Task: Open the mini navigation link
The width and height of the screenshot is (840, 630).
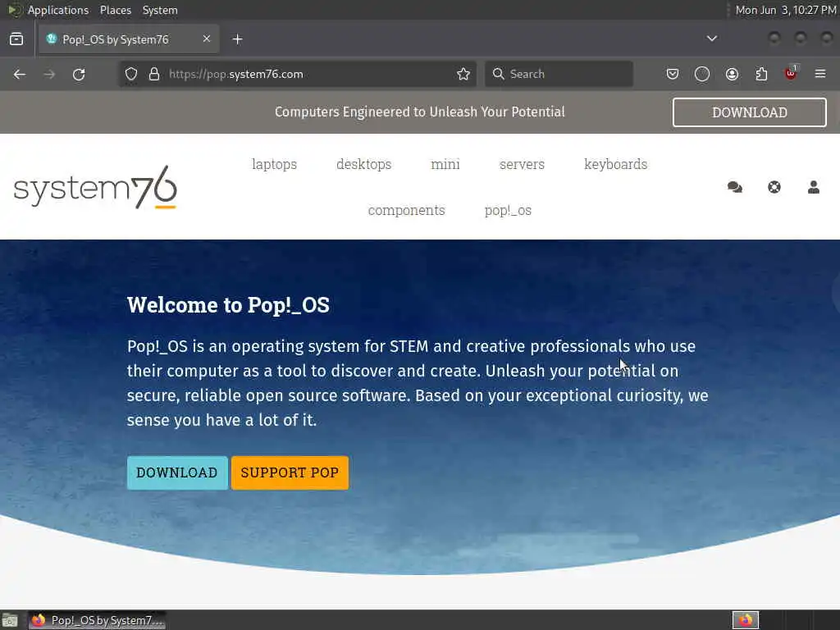Action: coord(445,164)
